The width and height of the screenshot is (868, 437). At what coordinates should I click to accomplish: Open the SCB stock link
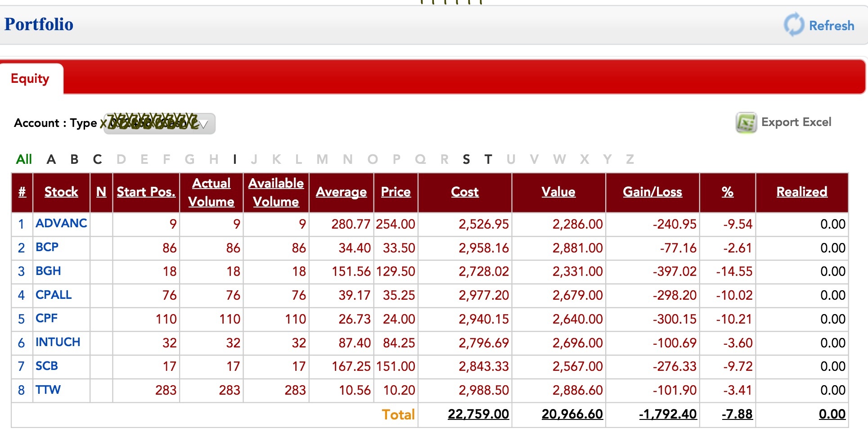coord(47,366)
